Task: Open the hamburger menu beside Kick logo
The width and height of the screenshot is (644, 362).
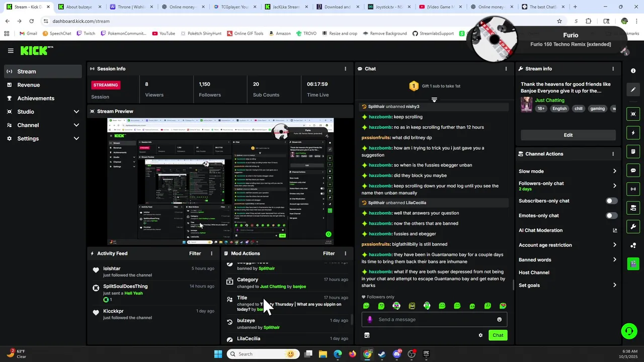Action: [11, 51]
